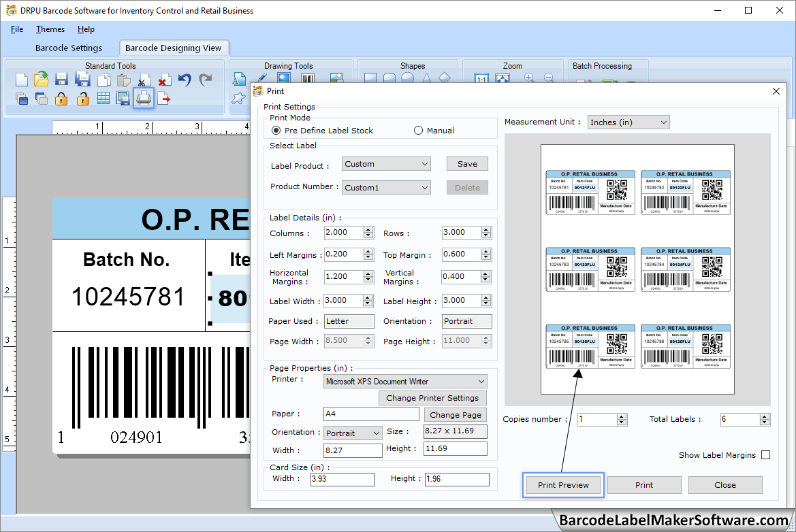This screenshot has width=796, height=532.
Task: Switch to the Barcode Settings tab
Action: coord(69,48)
